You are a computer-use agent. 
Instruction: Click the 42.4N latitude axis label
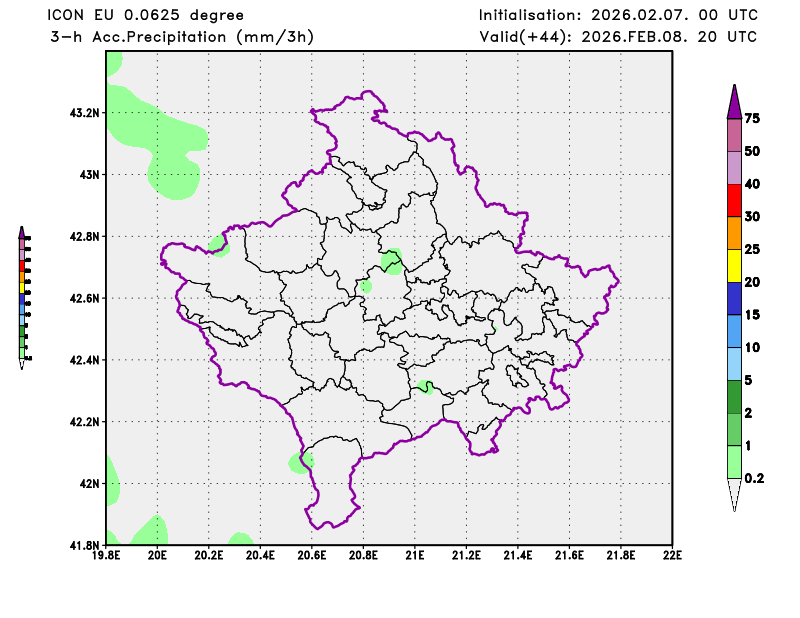(84, 360)
